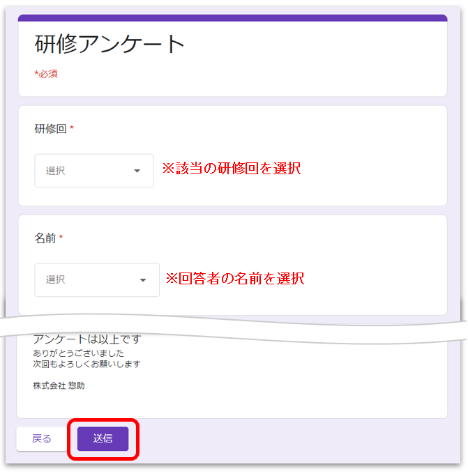This screenshot has width=468, height=476.
Task: Click the 次回もよろしくお願いします line
Action: point(86,364)
